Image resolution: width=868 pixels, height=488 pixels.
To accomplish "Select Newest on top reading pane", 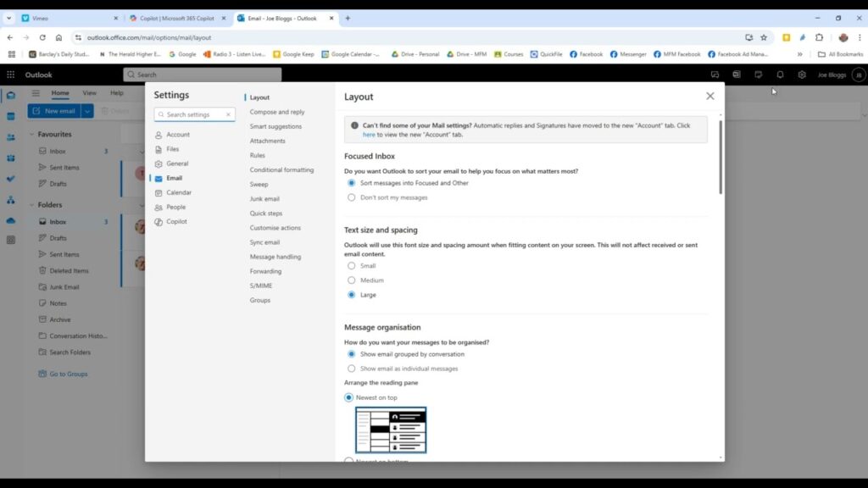I will tap(348, 397).
